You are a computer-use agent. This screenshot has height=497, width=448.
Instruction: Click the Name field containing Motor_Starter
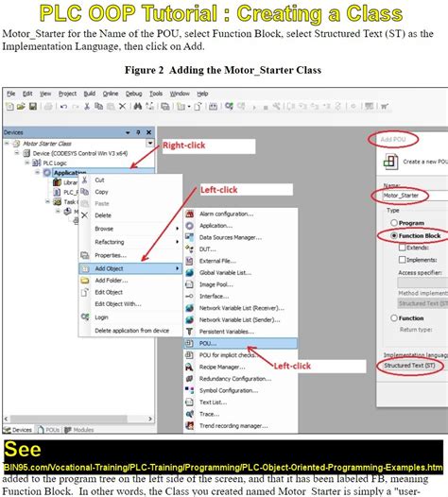(x=414, y=196)
